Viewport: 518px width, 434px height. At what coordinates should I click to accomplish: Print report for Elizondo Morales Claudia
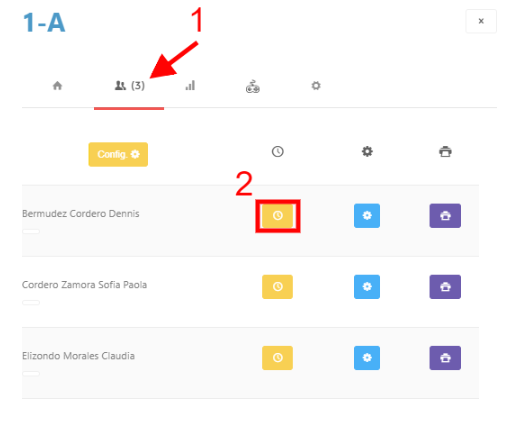pos(445,358)
